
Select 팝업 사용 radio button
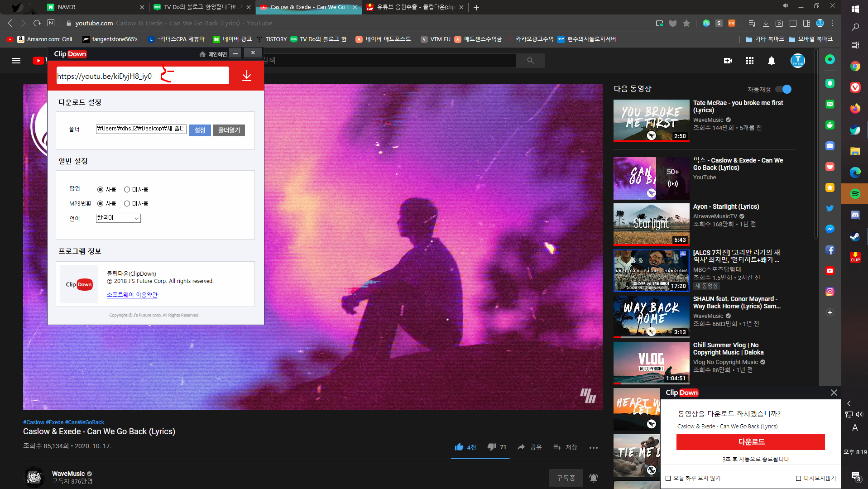[100, 189]
